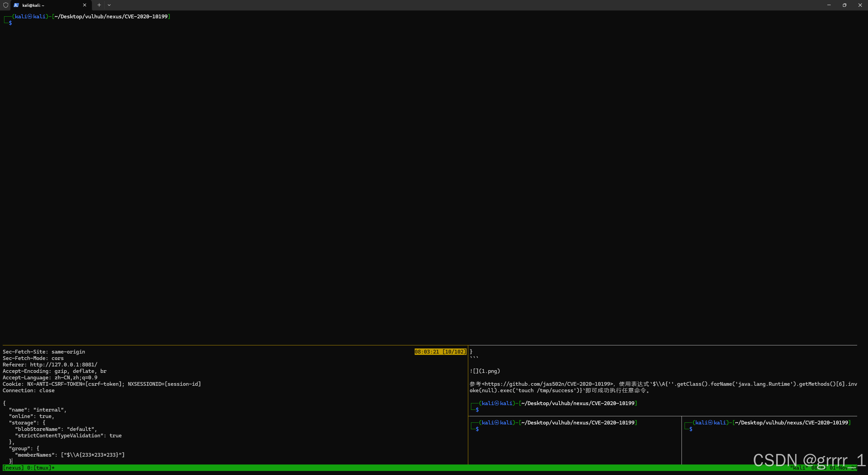Click the [nexus] session name in status bar

click(13, 468)
